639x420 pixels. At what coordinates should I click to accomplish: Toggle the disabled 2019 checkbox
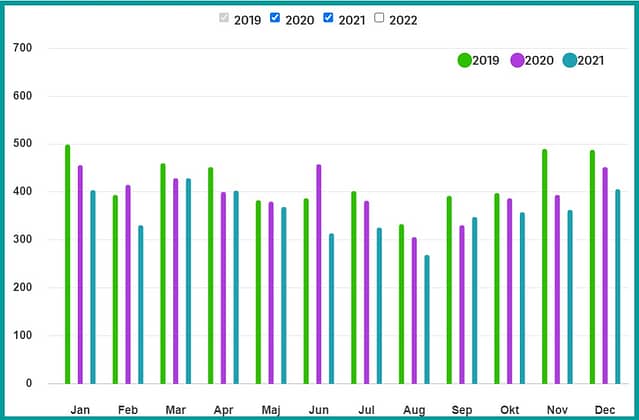(x=224, y=18)
